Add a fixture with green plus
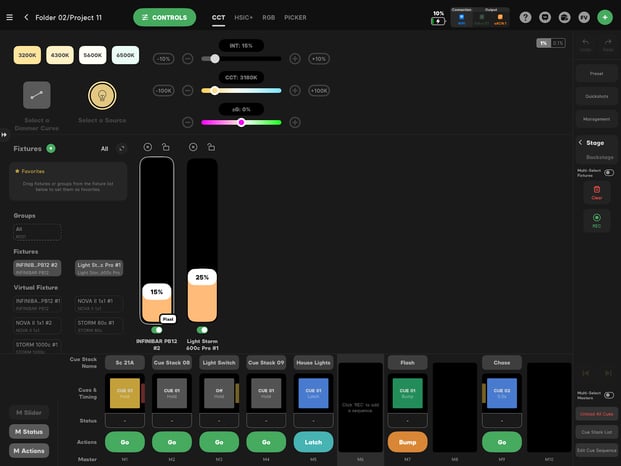This screenshot has width=621, height=466. [51, 148]
